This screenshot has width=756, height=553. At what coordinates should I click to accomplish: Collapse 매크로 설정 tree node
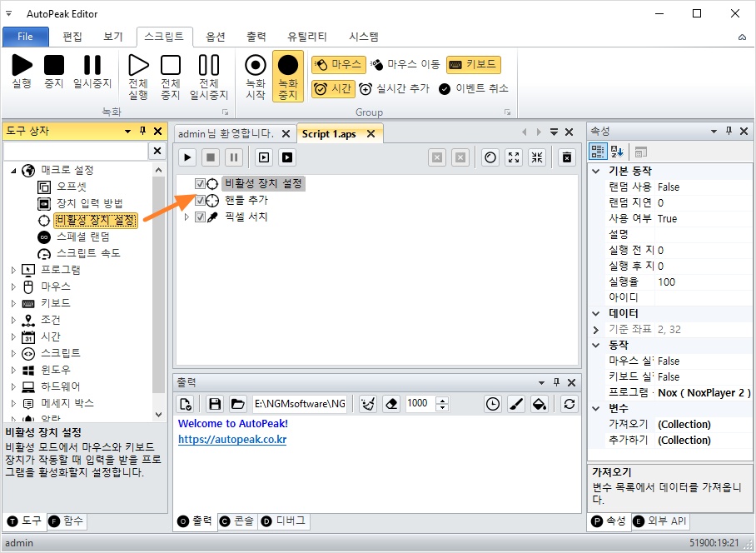pos(13,170)
